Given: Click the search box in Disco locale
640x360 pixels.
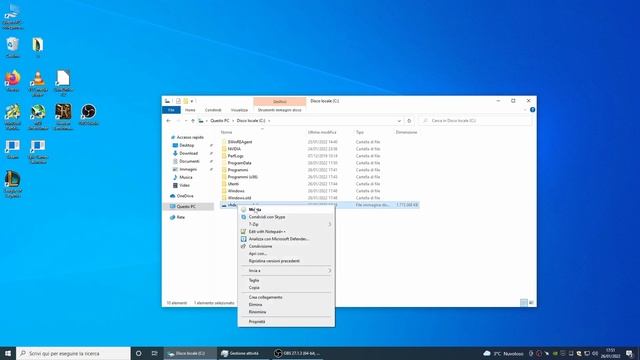Looking at the screenshot, I should point(476,121).
